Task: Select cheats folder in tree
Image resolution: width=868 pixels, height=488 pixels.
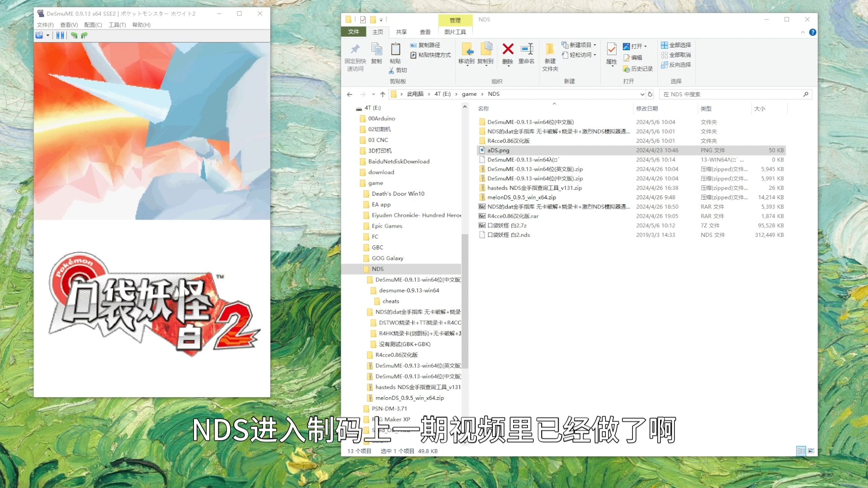Action: [391, 301]
